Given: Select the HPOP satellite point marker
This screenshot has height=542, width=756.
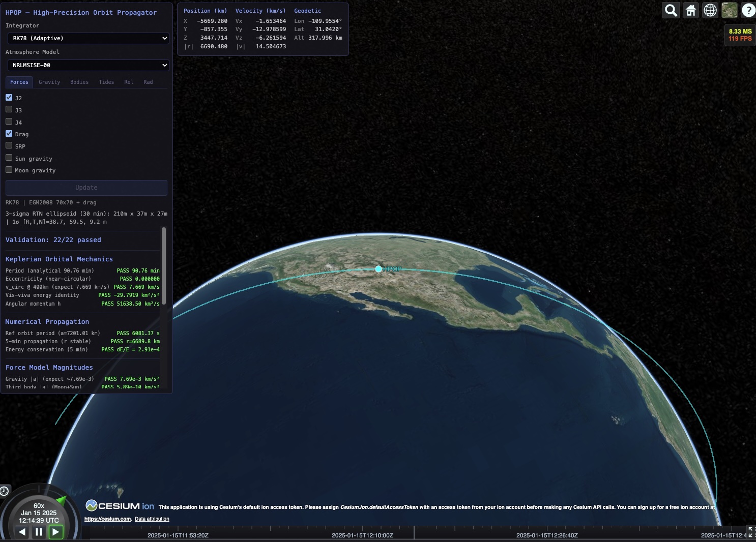Looking at the screenshot, I should click(x=378, y=269).
